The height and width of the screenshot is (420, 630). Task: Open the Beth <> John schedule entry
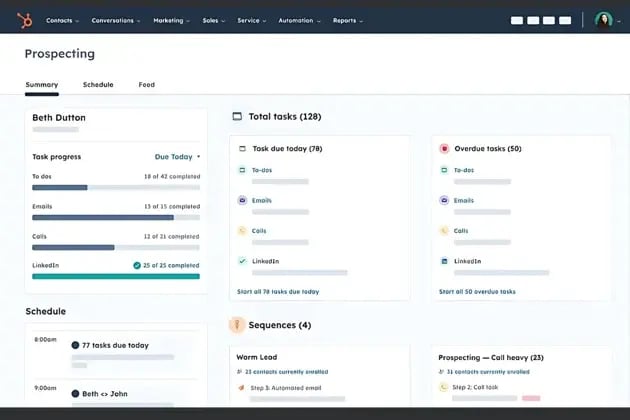(x=104, y=394)
